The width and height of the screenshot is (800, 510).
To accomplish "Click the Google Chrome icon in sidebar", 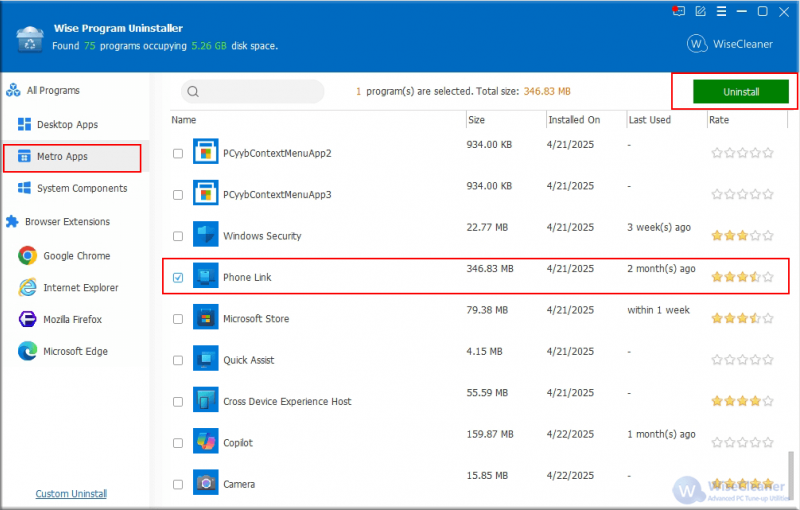I will coord(28,256).
